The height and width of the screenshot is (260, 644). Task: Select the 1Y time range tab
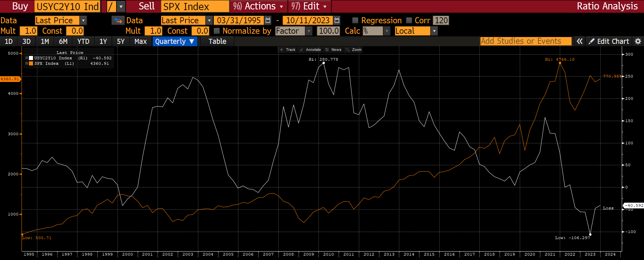coord(103,41)
